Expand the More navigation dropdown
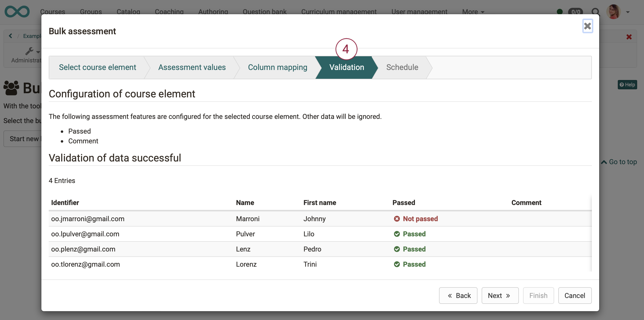The width and height of the screenshot is (644, 320). tap(472, 12)
